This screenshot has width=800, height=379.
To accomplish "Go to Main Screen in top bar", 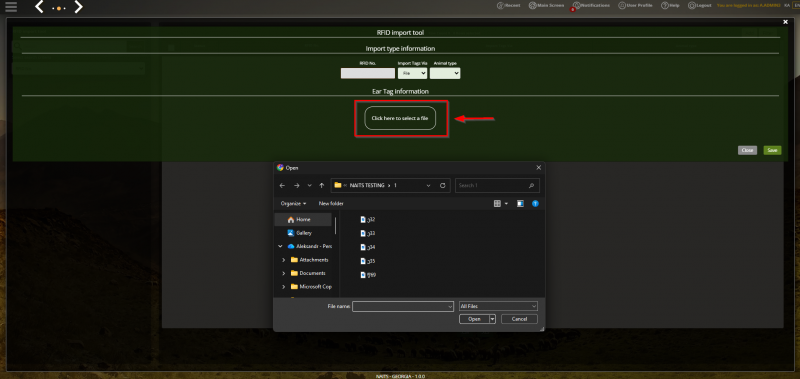I will [546, 6].
